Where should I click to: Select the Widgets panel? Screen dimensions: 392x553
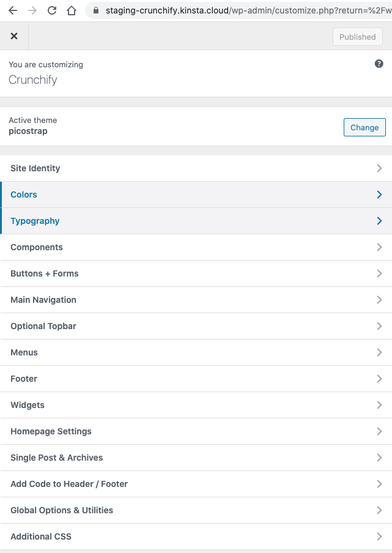tap(196, 405)
